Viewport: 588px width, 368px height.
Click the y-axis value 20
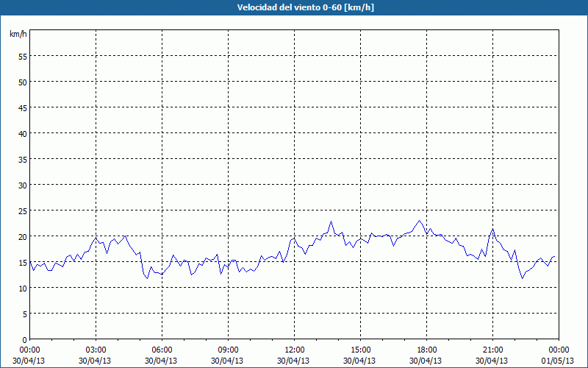pyautogui.click(x=23, y=236)
